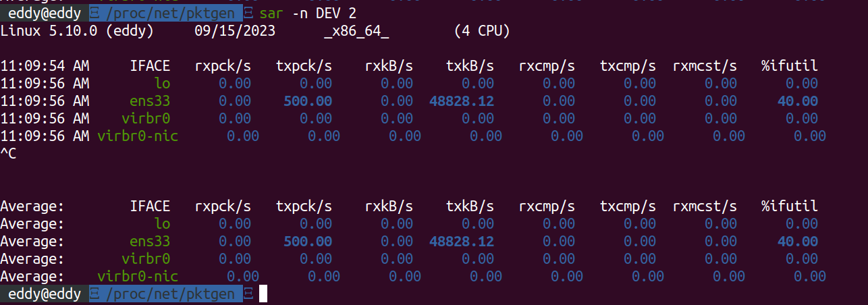This screenshot has height=305, width=868.
Task: Select ens33 in the Average section
Action: click(150, 242)
